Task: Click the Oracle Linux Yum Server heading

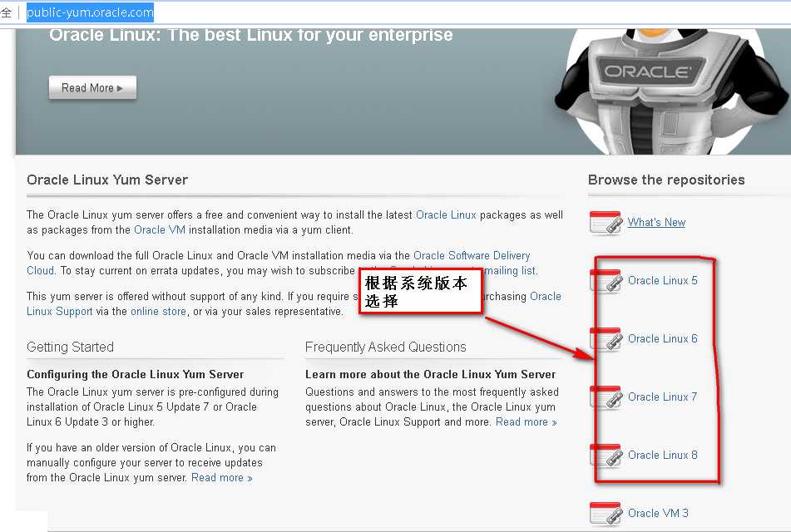Action: coord(107,180)
